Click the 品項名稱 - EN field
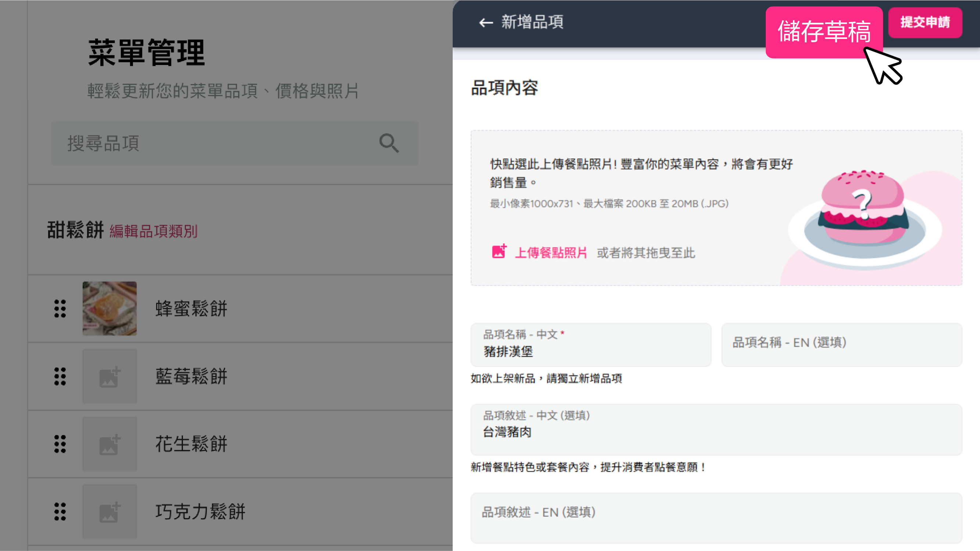 click(841, 345)
